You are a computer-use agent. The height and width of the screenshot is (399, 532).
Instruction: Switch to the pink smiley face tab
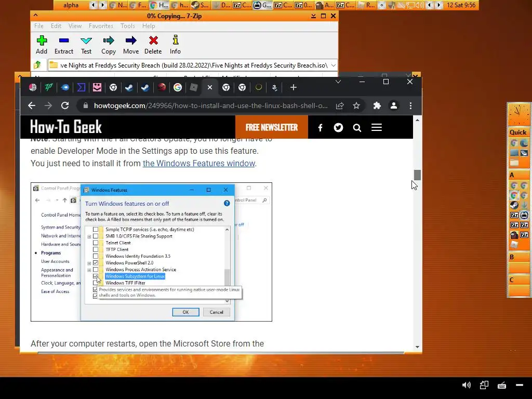(97, 87)
